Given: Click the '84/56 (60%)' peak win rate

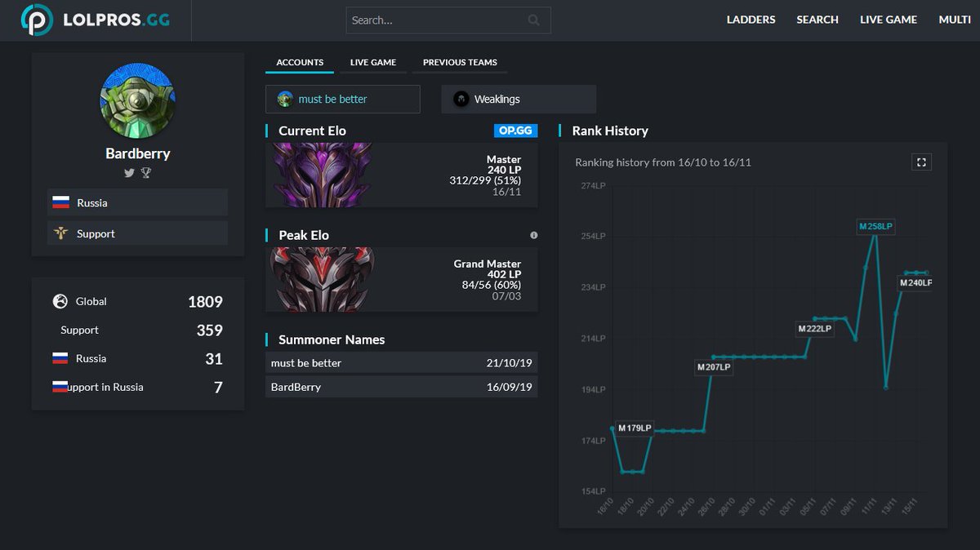Looking at the screenshot, I should point(491,285).
